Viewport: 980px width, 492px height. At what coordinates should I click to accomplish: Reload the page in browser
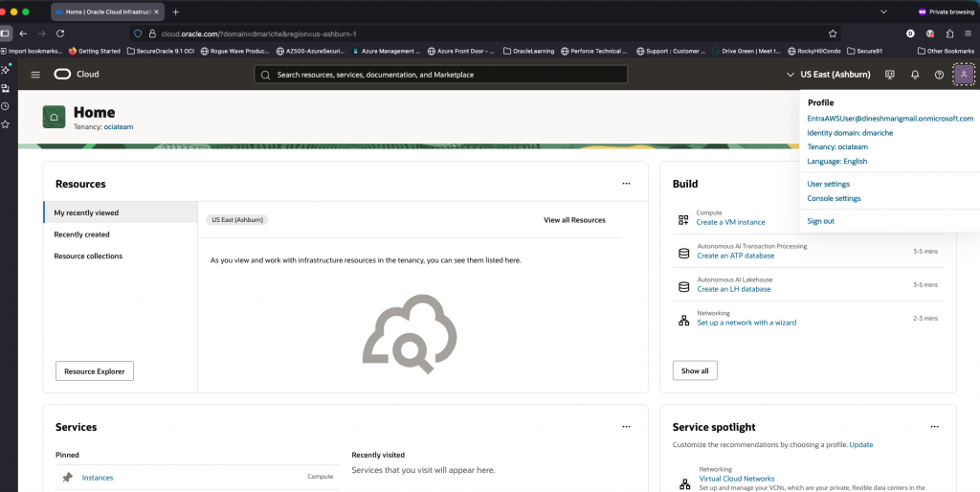coord(59,34)
